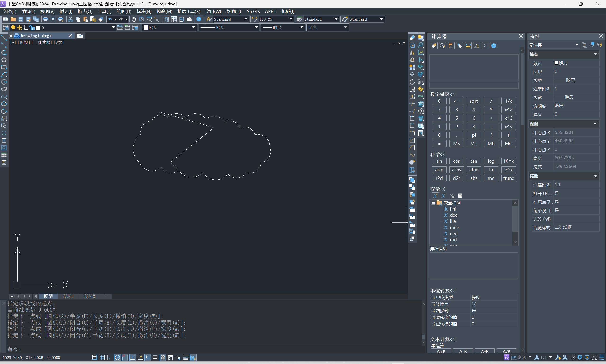Image resolution: width=606 pixels, height=364 pixels.
Task: Select the Hatch tool in the draw toolbar
Action: pos(4,140)
